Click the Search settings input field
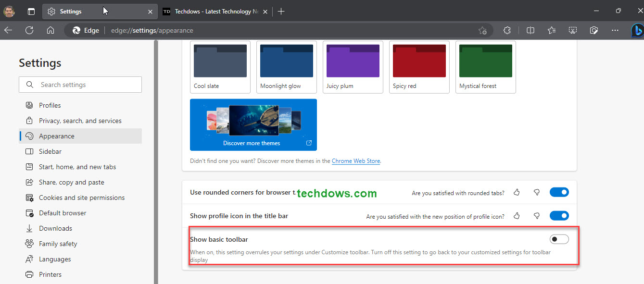 coord(80,84)
